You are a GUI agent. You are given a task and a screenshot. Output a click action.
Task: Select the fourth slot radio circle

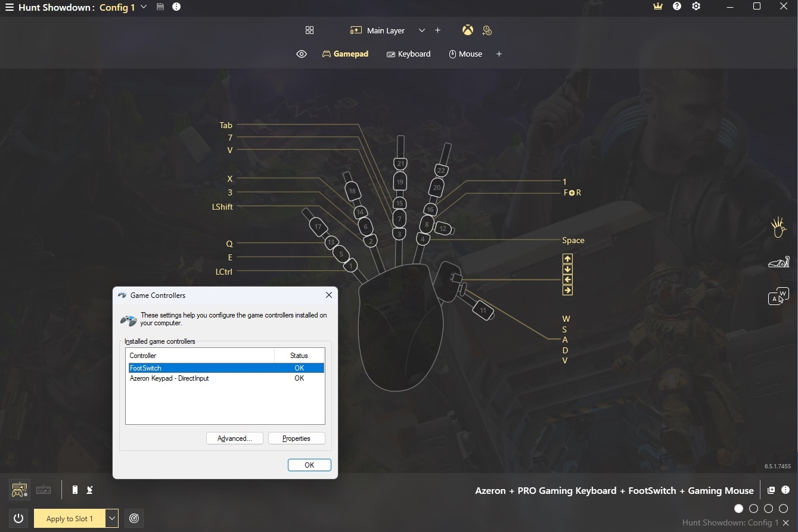[x=784, y=509]
